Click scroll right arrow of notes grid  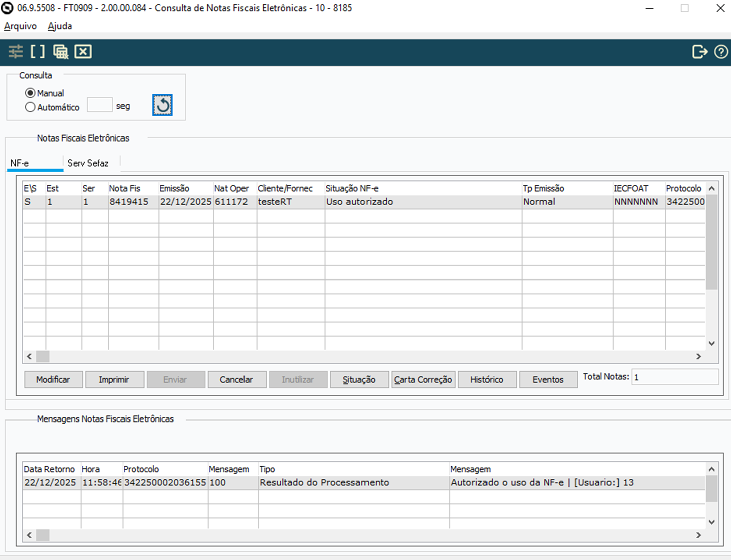pos(698,356)
